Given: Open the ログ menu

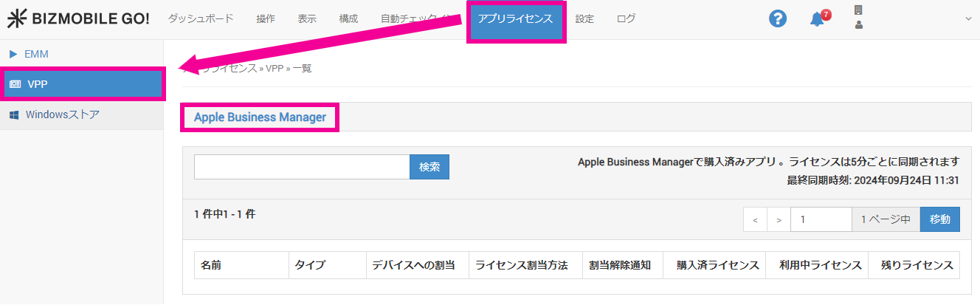Looking at the screenshot, I should tap(626, 19).
